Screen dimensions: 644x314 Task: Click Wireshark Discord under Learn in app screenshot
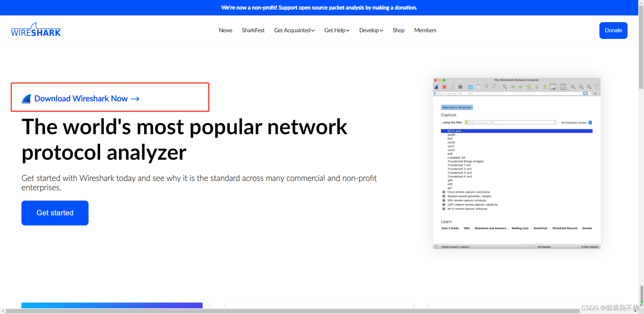coord(565,228)
